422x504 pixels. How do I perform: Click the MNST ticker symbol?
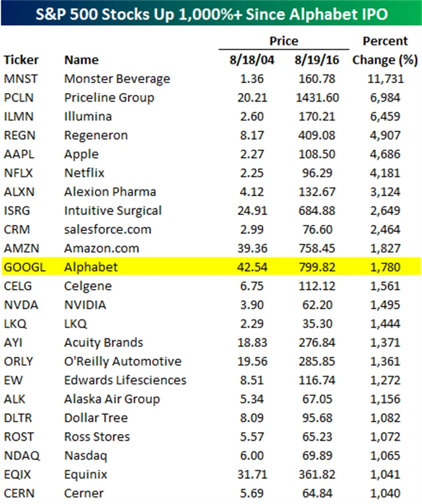[x=20, y=79]
